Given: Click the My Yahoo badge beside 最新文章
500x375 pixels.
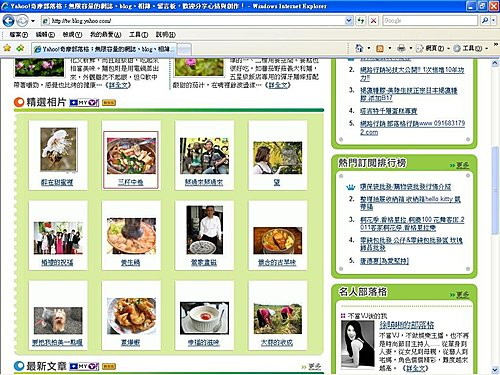Looking at the screenshot, I should [84, 366].
